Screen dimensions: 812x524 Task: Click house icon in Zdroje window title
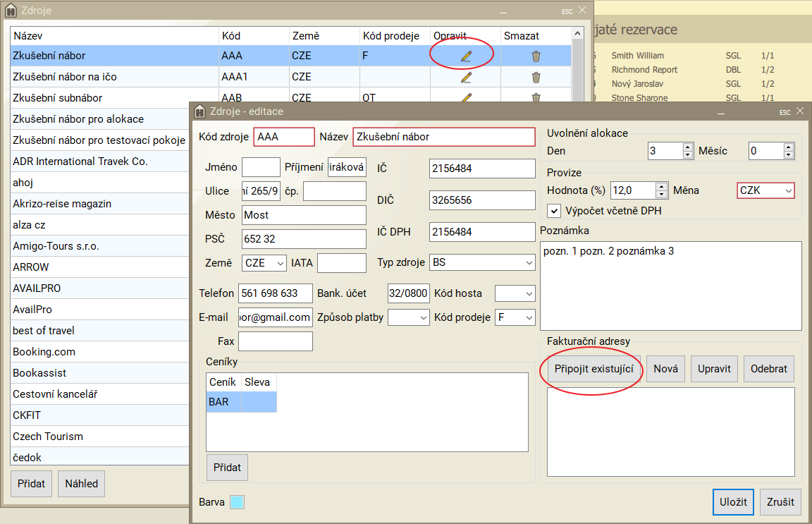[11, 11]
